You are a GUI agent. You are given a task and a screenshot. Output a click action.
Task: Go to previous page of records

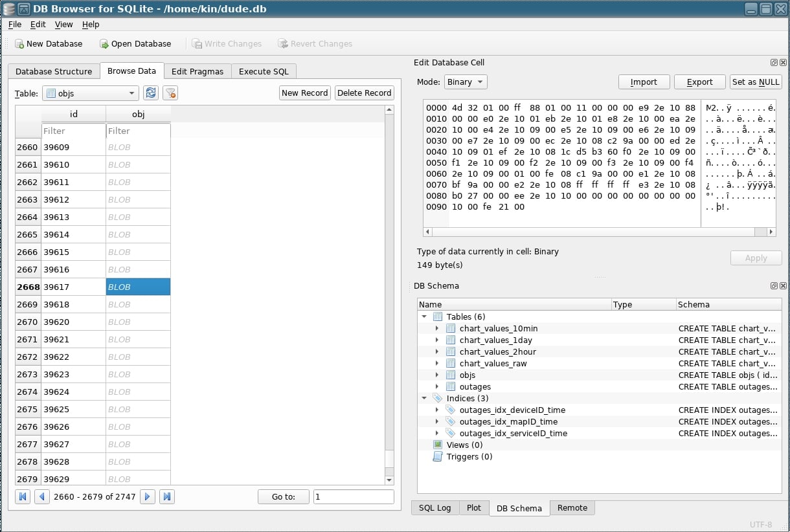pos(42,497)
